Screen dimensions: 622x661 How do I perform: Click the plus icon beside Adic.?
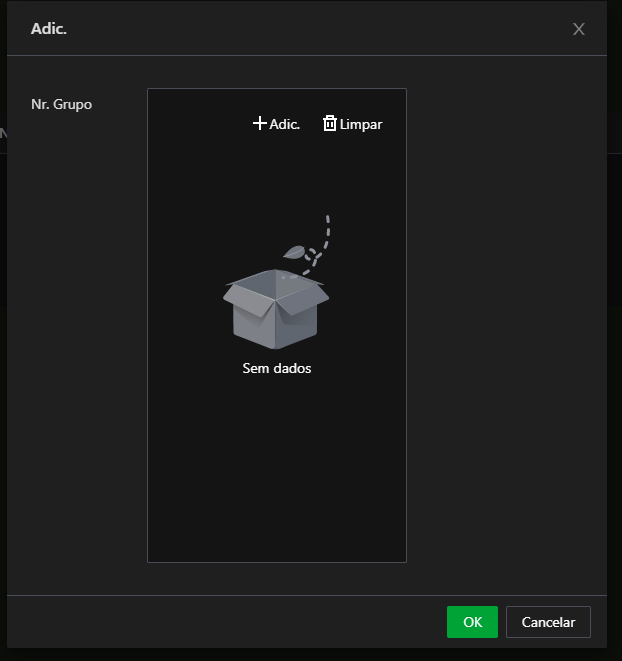tap(260, 124)
